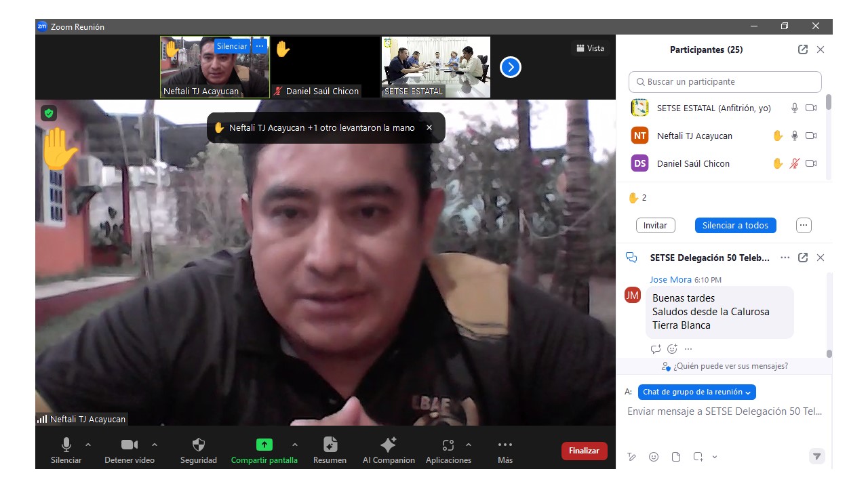Unmute Daniel Saúl Chicon's microphone in list
The width and height of the screenshot is (868, 488).
[x=795, y=163]
